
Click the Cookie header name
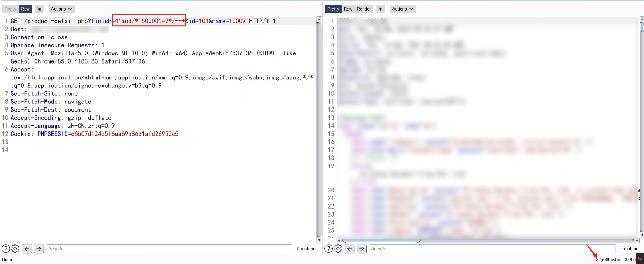click(x=21, y=134)
